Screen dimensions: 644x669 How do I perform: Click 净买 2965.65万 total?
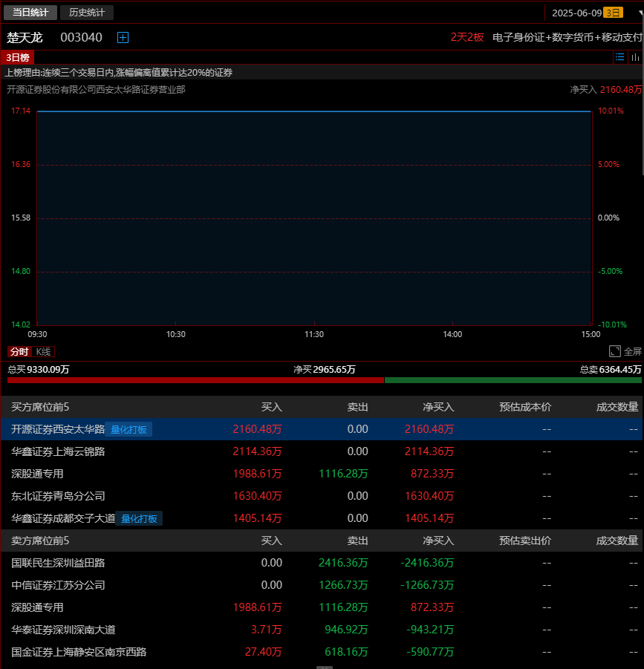pyautogui.click(x=325, y=370)
